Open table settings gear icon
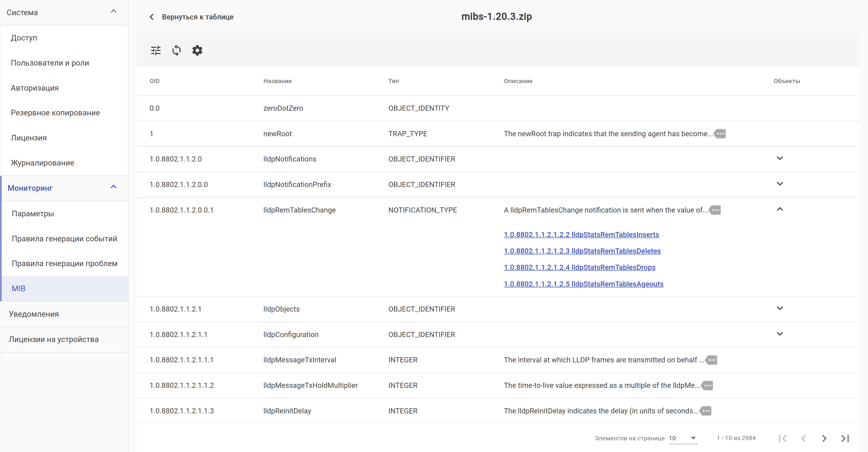Screen dimensions: 868x452 coord(197,51)
